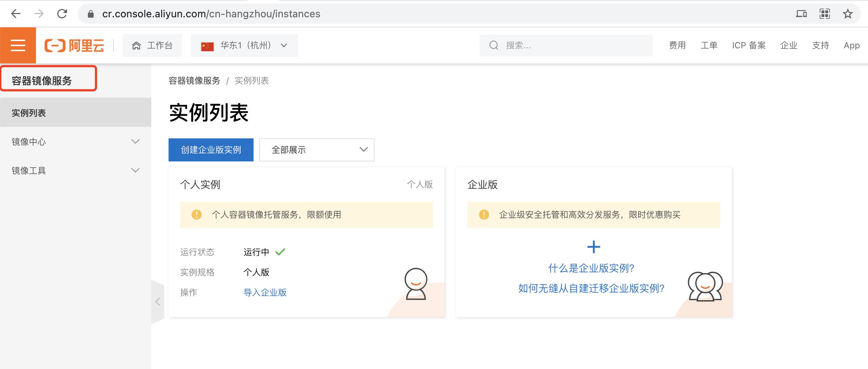Viewport: 868px width, 369px height.
Task: Click the browser reload icon
Action: click(x=62, y=14)
